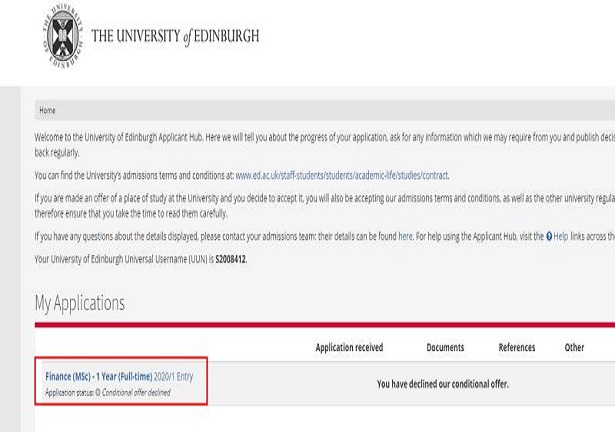Viewport: 615px width, 432px height.
Task: Select the Documents column header
Action: click(x=445, y=347)
